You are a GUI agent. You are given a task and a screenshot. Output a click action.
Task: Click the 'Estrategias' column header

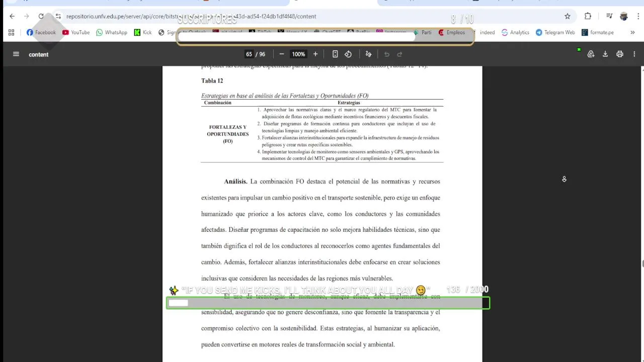coord(349,103)
